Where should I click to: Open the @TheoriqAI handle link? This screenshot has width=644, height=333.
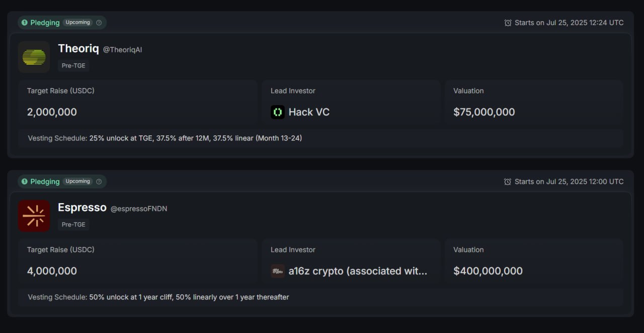click(x=122, y=50)
